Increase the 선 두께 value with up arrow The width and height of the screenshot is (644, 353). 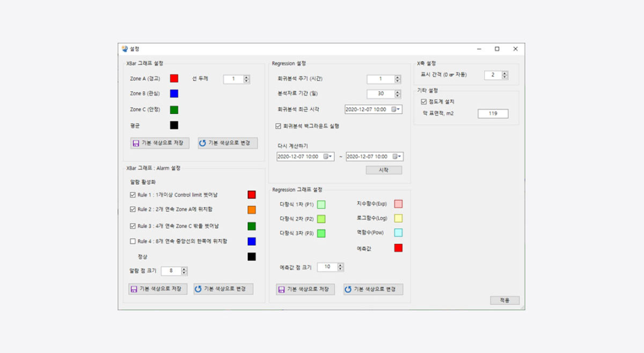click(x=246, y=77)
